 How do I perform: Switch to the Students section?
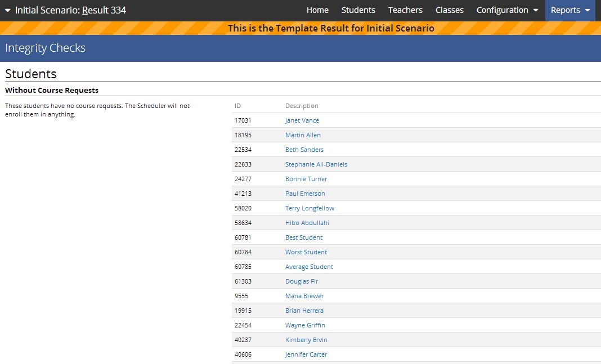pos(358,10)
